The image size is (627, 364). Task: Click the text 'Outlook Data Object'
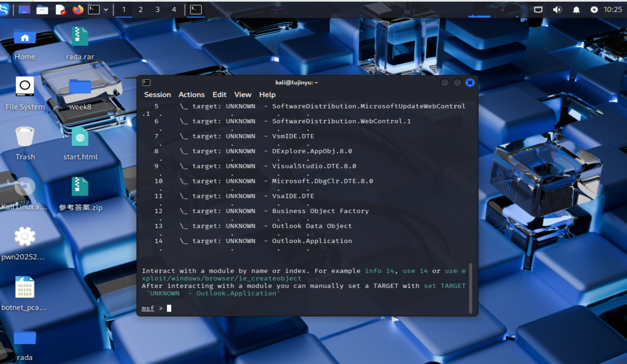312,226
